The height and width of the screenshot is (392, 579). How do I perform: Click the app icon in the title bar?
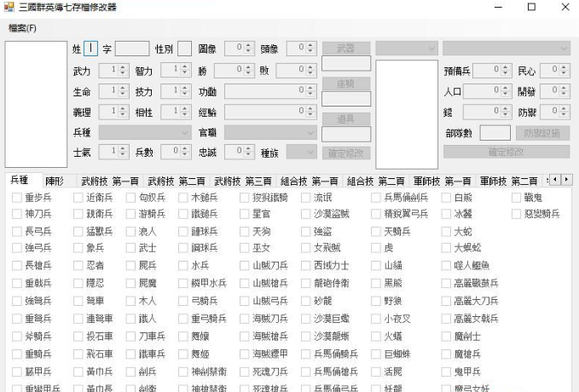(9, 7)
